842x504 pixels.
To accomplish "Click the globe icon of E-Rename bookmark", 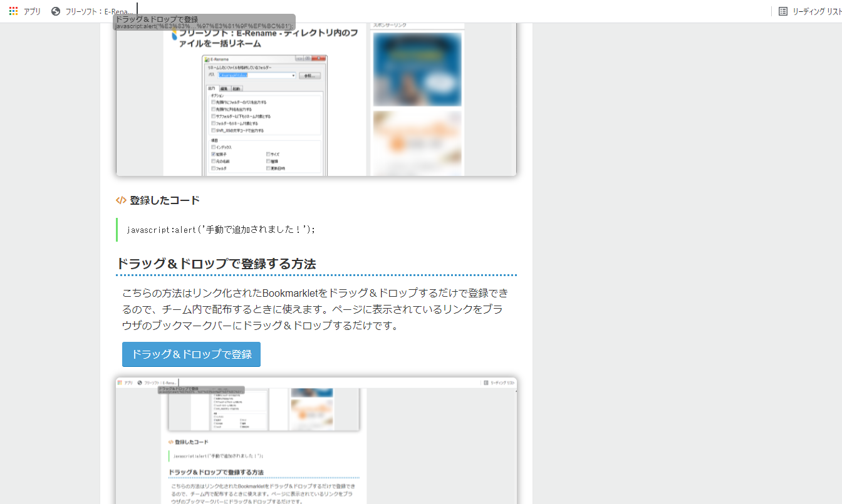I will 56,11.
